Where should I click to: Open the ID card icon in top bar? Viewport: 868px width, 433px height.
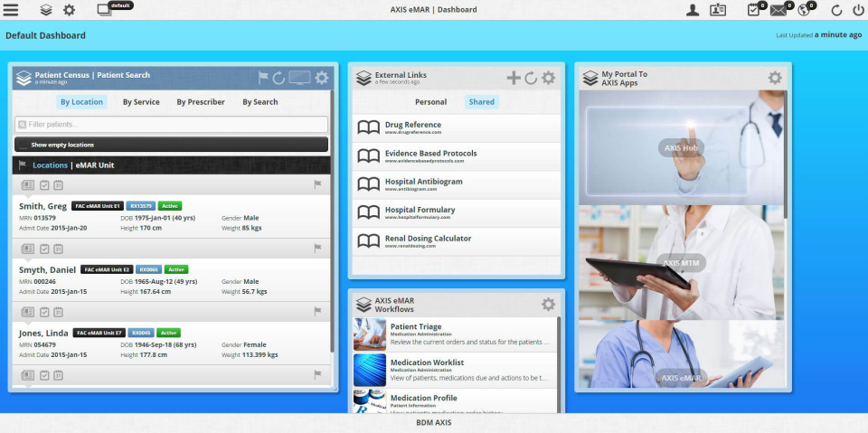718,10
